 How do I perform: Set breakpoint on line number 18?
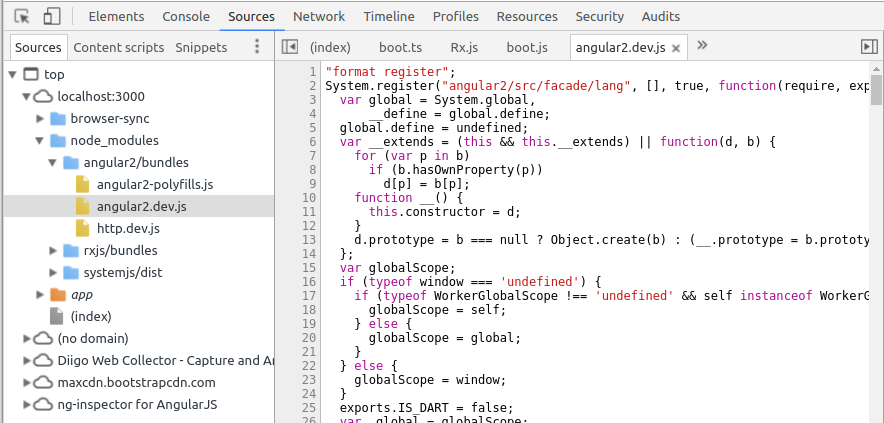pos(310,310)
